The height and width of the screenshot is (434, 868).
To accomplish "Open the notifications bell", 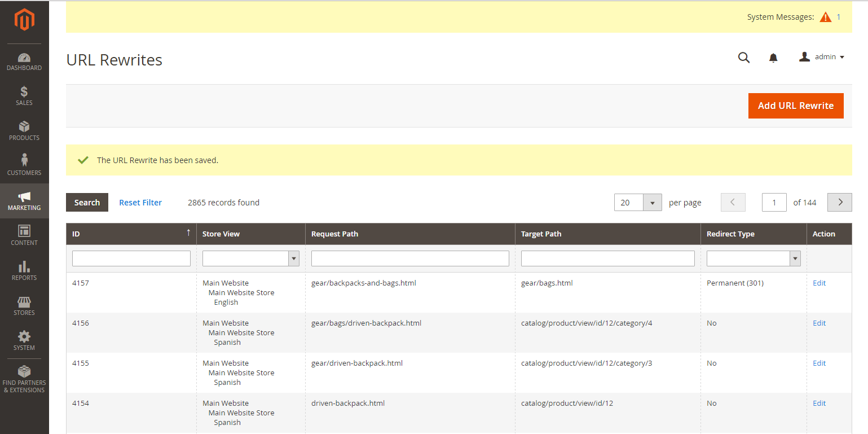I will point(773,58).
